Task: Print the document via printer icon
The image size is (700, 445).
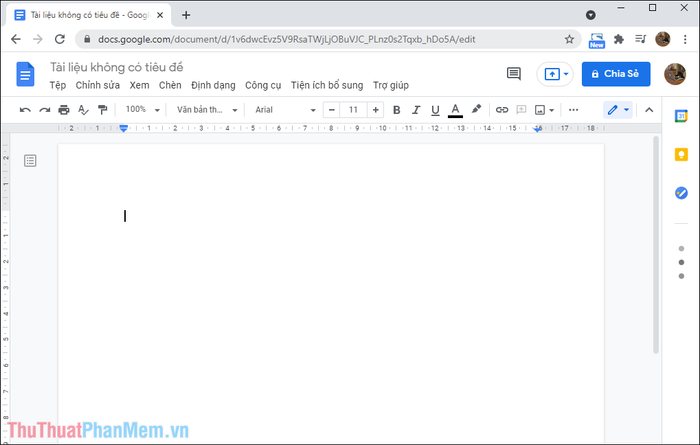Action: click(x=64, y=110)
